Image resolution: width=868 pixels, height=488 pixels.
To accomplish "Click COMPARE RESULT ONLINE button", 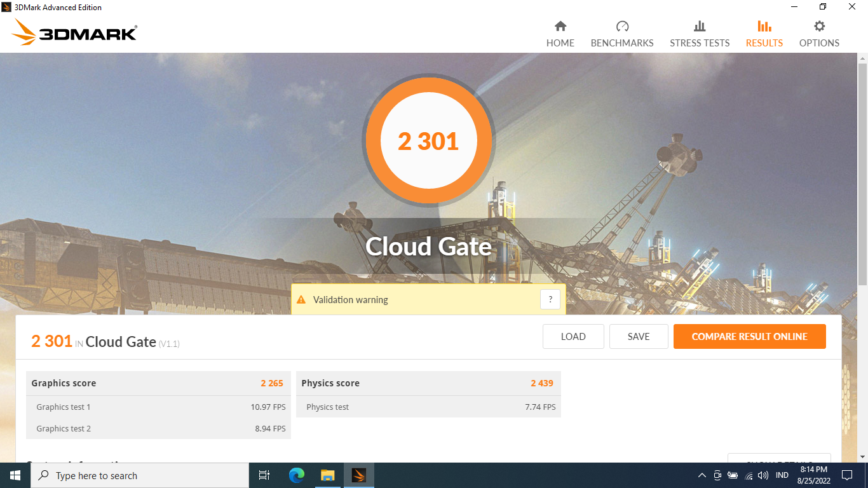I will 750,337.
